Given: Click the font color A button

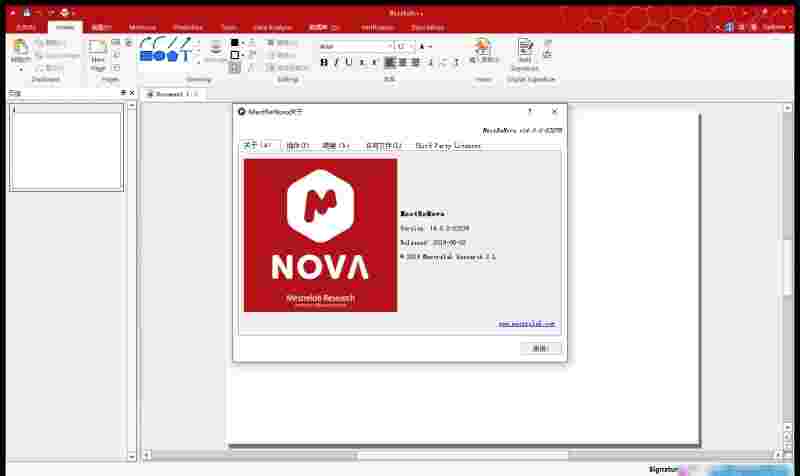Looking at the screenshot, I should pyautogui.click(x=422, y=46).
